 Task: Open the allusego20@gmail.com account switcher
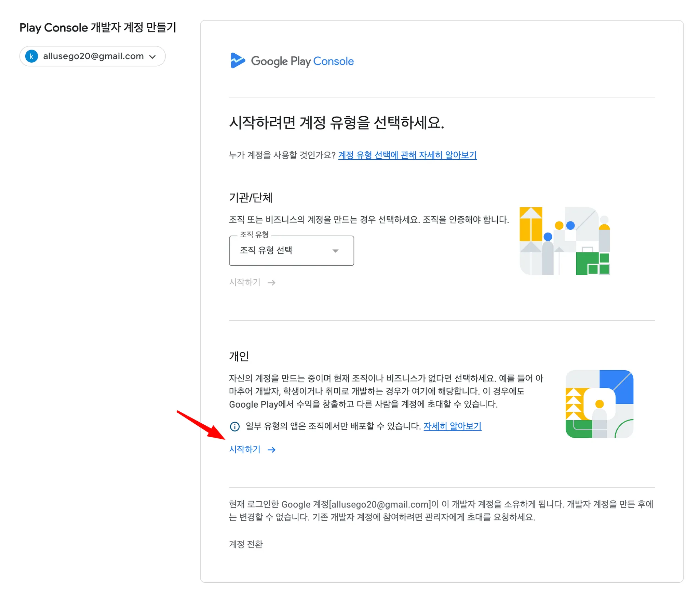93,56
